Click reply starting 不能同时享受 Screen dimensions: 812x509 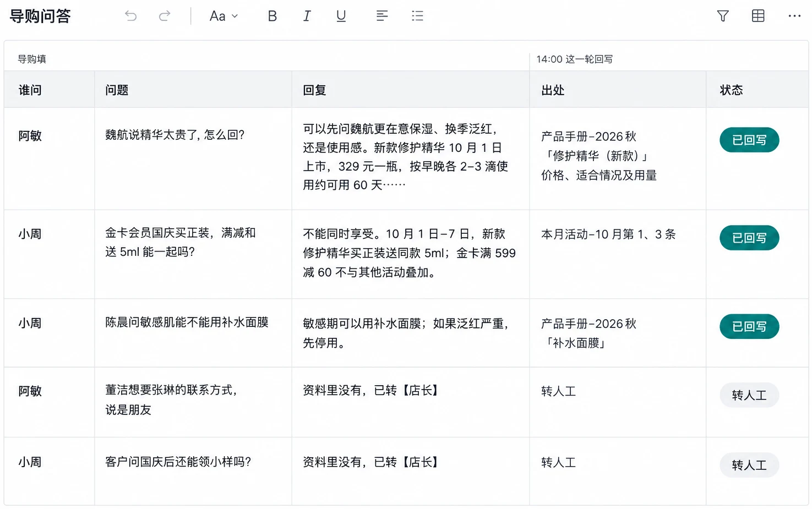[409, 253]
